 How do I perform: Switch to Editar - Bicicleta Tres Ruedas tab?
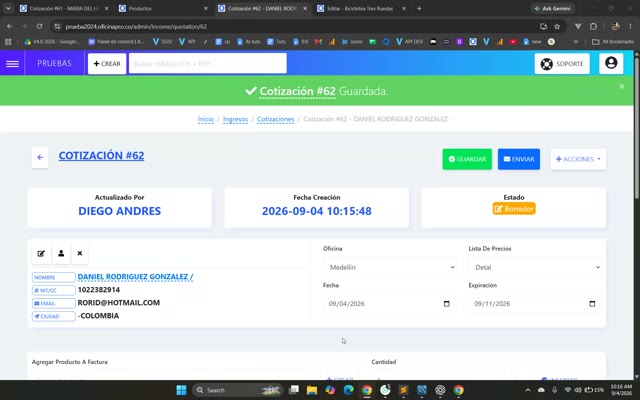click(362, 9)
